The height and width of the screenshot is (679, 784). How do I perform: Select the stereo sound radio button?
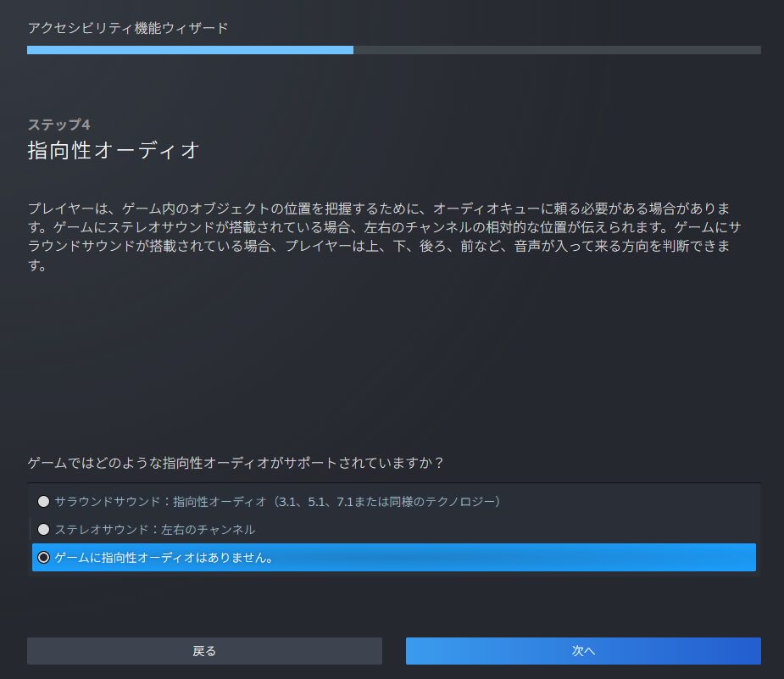[x=43, y=530]
